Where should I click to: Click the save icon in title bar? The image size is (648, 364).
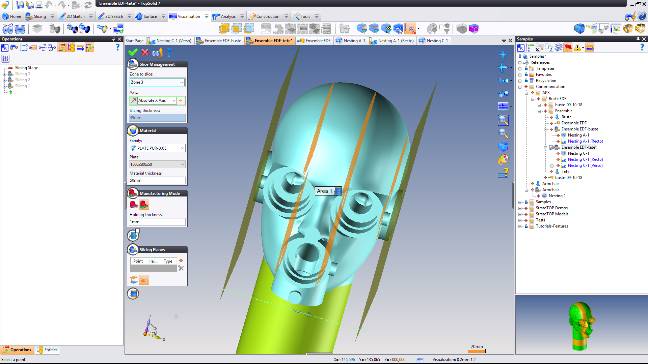19,5
